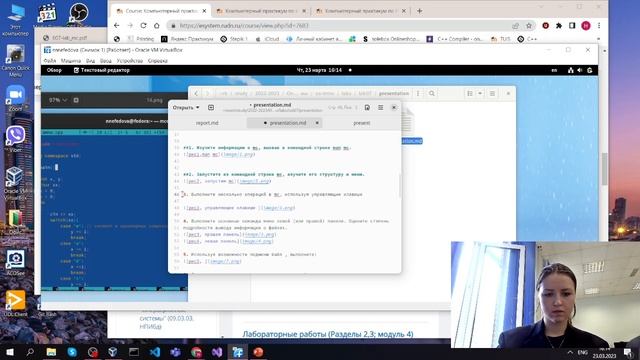Click the Chrome address bar URL

pyautogui.click(x=244, y=26)
